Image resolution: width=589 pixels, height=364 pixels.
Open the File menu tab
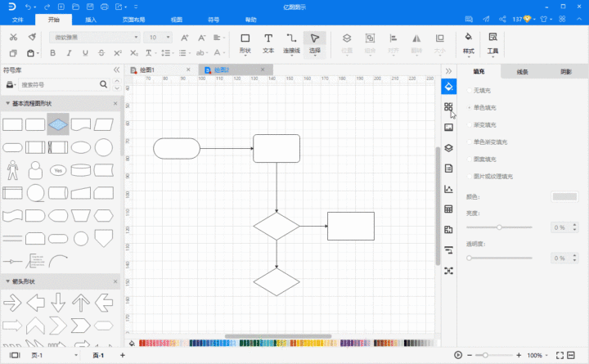[x=18, y=20]
